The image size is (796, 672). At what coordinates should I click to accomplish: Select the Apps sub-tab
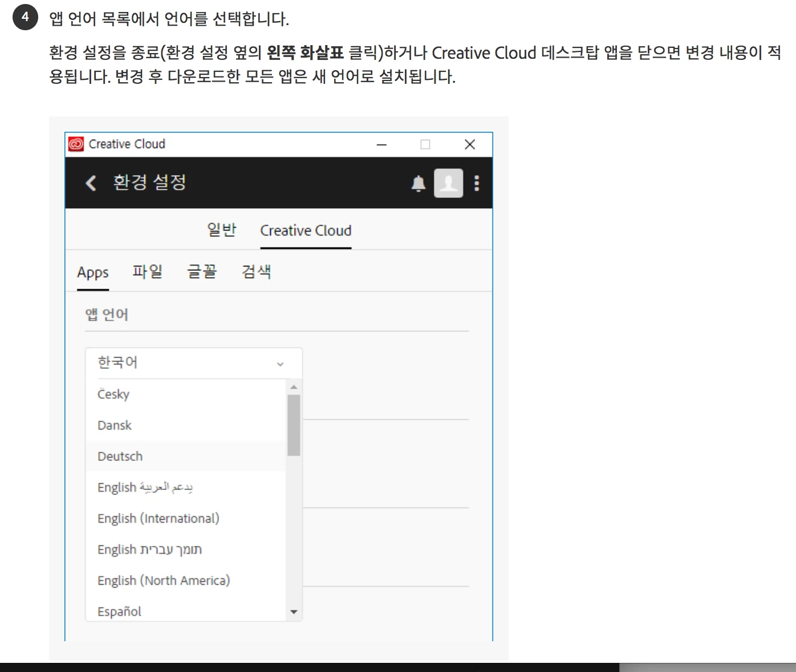tap(93, 273)
